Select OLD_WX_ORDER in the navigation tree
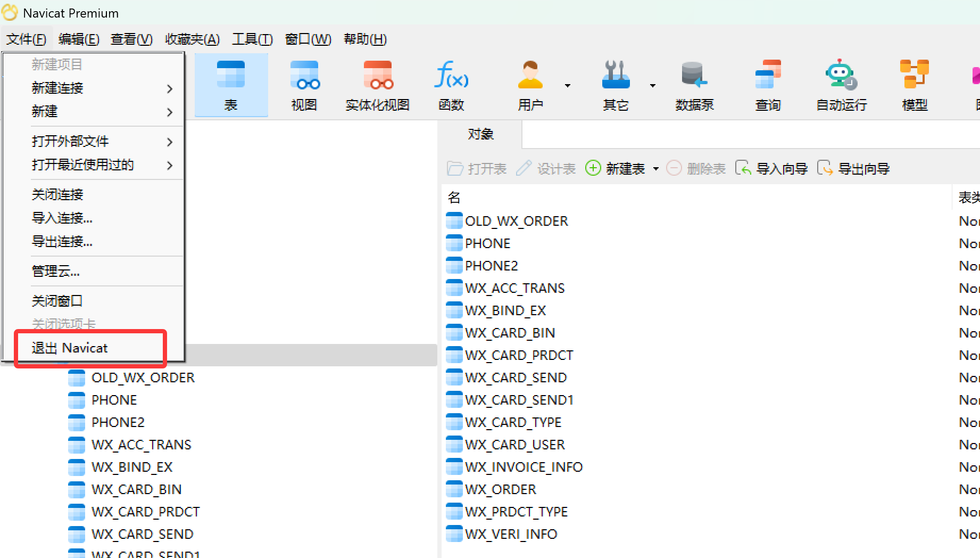The width and height of the screenshot is (980, 558). coord(132,378)
